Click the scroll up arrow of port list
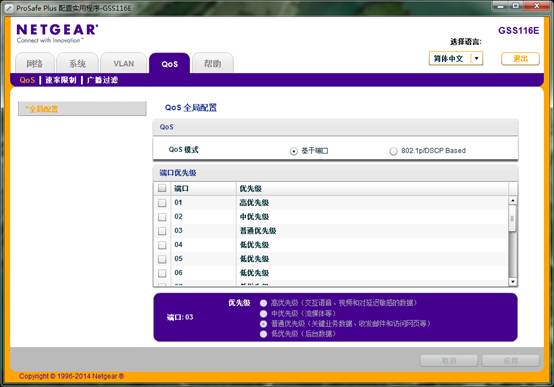Viewport: 554px width, 387px height. pos(512,200)
